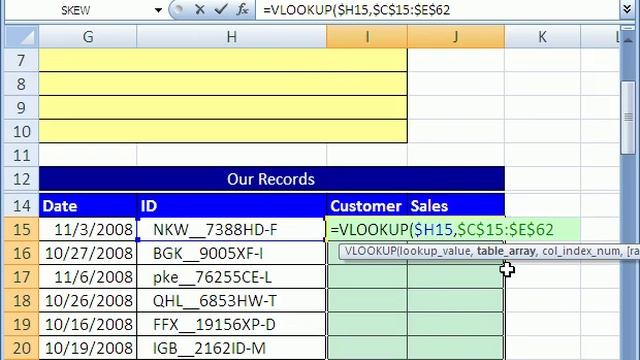Screen dimensions: 640x360
Task: Open the Name Box dropdown arrow
Action: coord(158,10)
